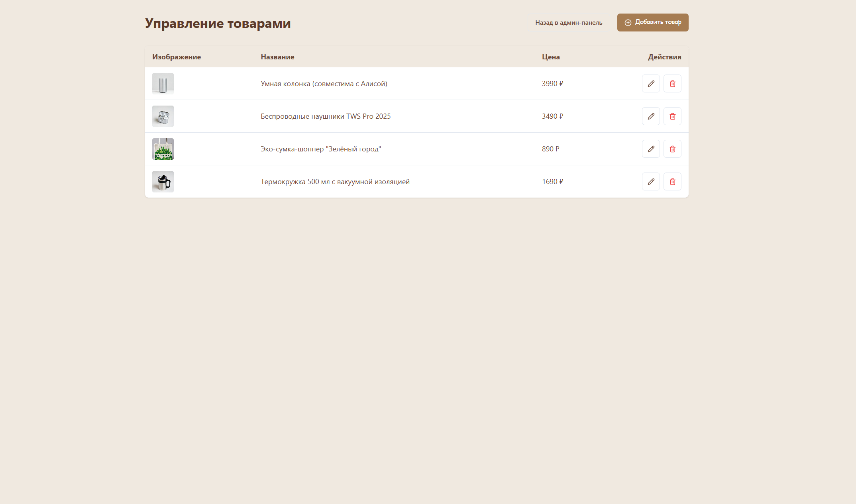Edit the Беспроводные наушники TWS Pro 2025
Viewport: 856px width, 504px height.
click(651, 116)
